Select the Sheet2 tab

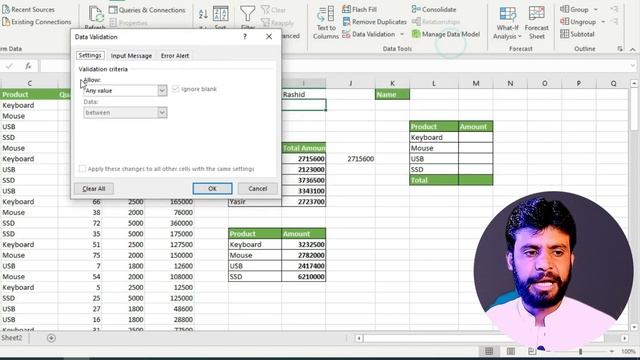[12, 338]
